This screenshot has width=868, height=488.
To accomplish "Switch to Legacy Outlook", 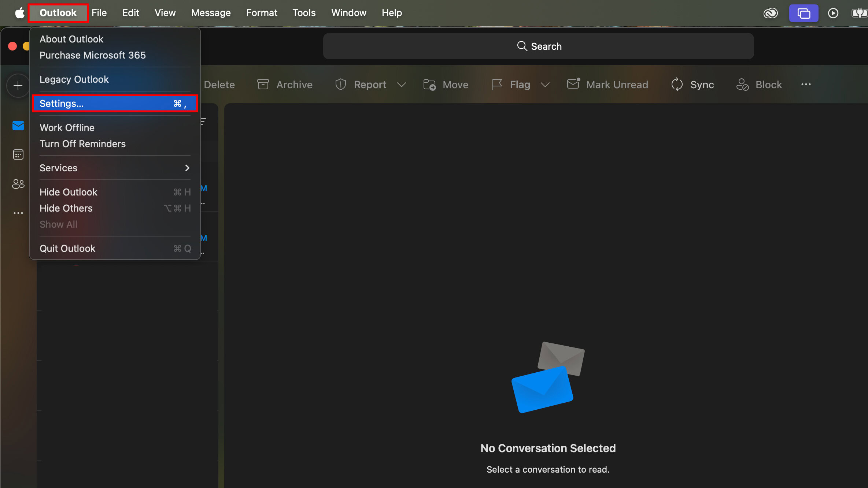I will pyautogui.click(x=74, y=79).
